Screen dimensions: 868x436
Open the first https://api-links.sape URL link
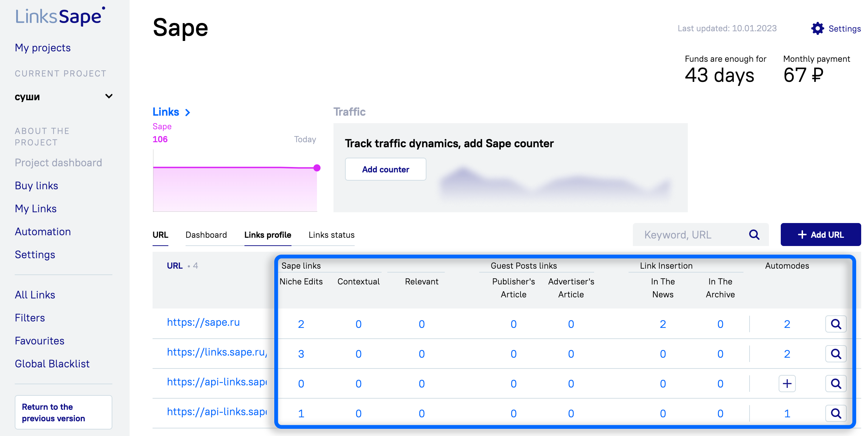click(217, 382)
